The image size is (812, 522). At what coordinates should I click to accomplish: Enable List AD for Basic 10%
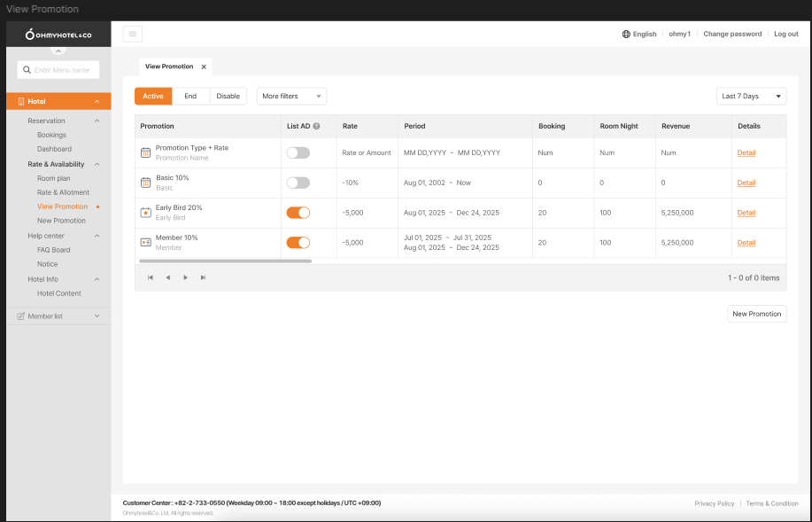[x=298, y=183]
